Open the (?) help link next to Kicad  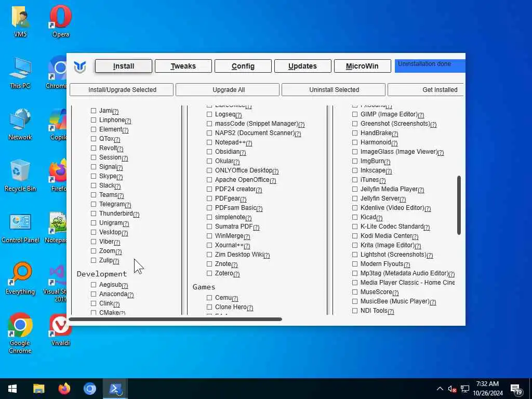click(379, 218)
